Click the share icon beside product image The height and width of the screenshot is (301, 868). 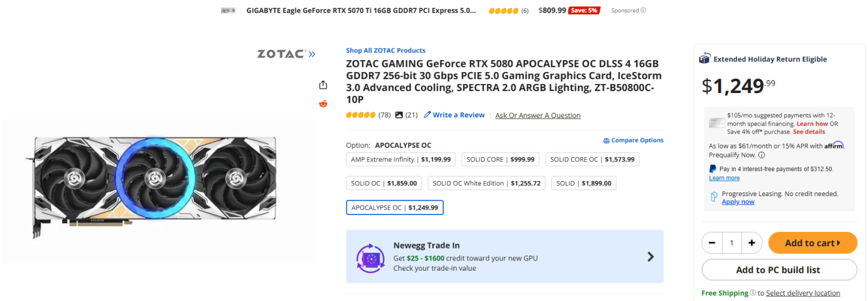click(x=323, y=85)
